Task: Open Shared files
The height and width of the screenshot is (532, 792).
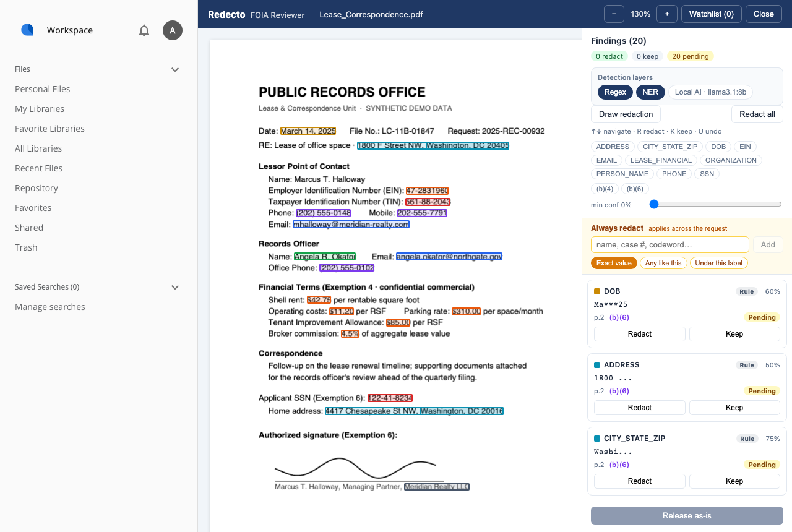Action: 29,228
